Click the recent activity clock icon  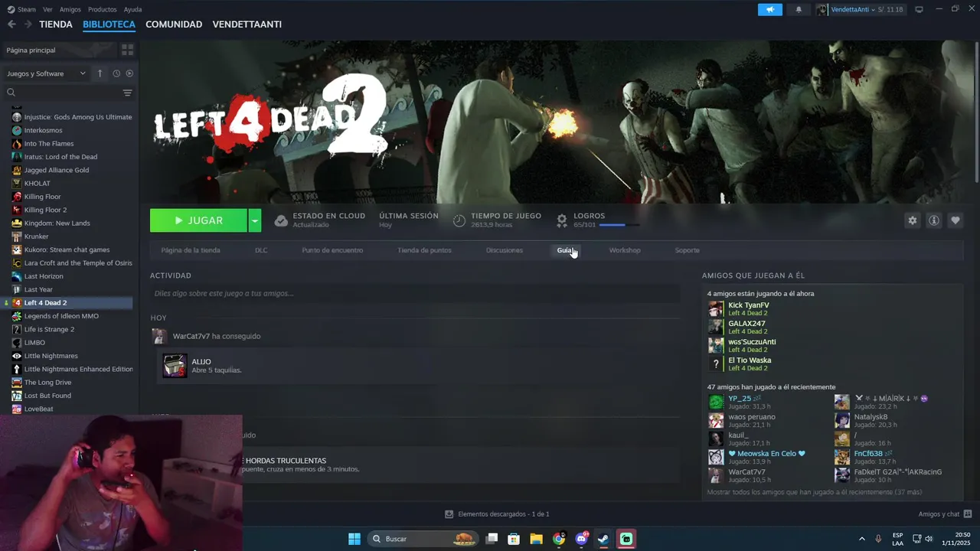click(116, 73)
